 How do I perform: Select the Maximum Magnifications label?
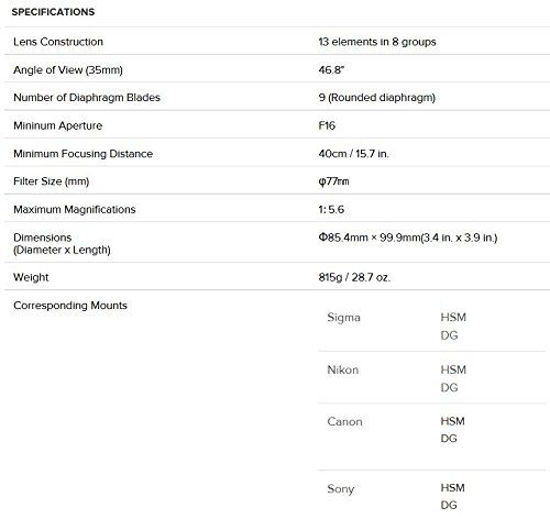pyautogui.click(x=74, y=209)
